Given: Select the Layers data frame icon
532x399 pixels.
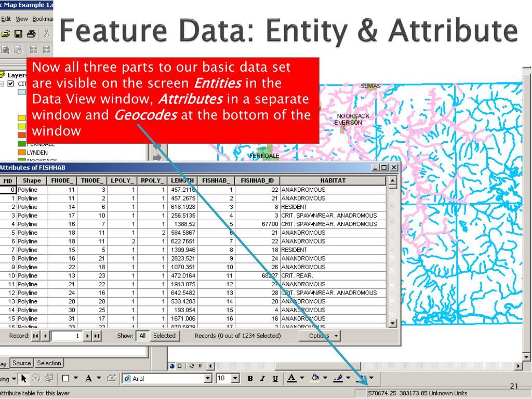Looking at the screenshot, I should [3, 75].
